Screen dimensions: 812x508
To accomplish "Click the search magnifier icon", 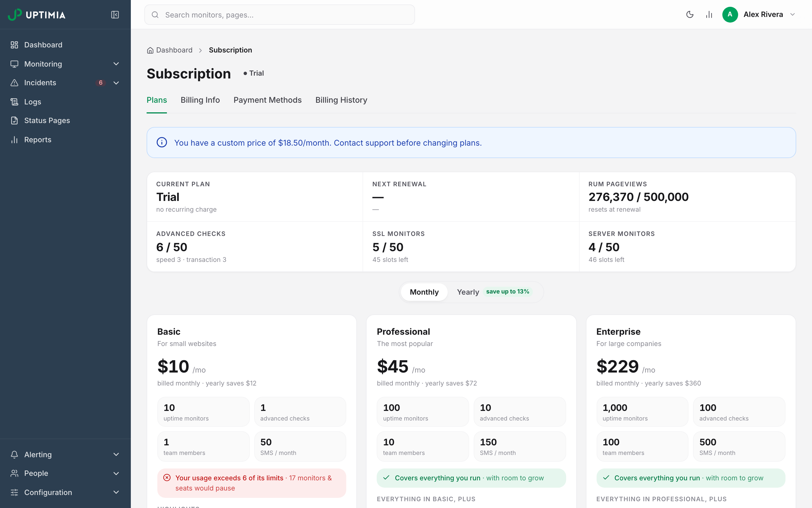I will (x=155, y=15).
